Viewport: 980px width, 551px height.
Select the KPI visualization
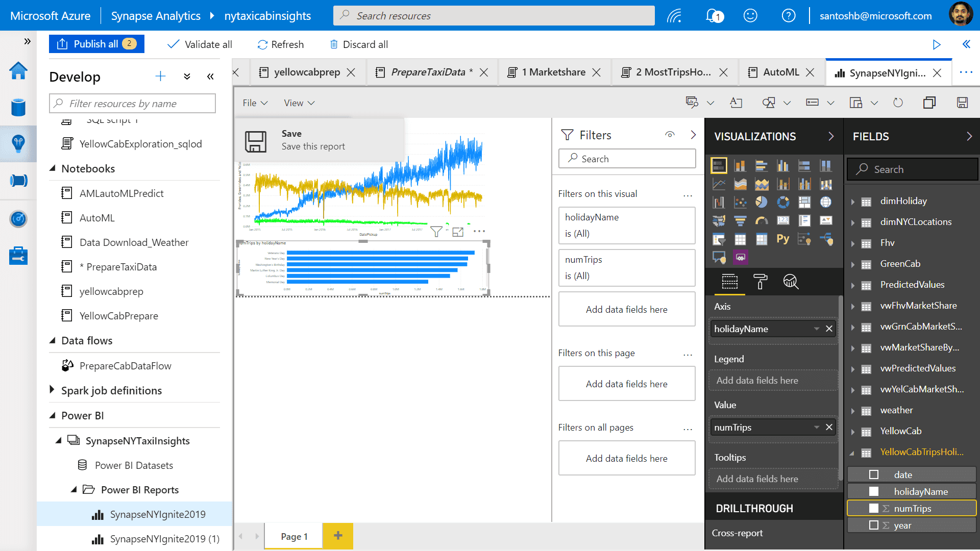pyautogui.click(x=826, y=220)
